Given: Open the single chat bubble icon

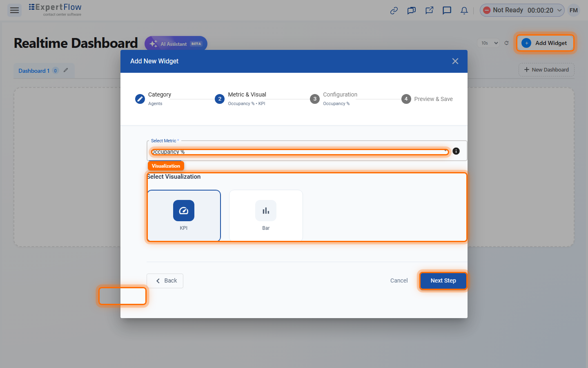Looking at the screenshot, I should click(447, 11).
